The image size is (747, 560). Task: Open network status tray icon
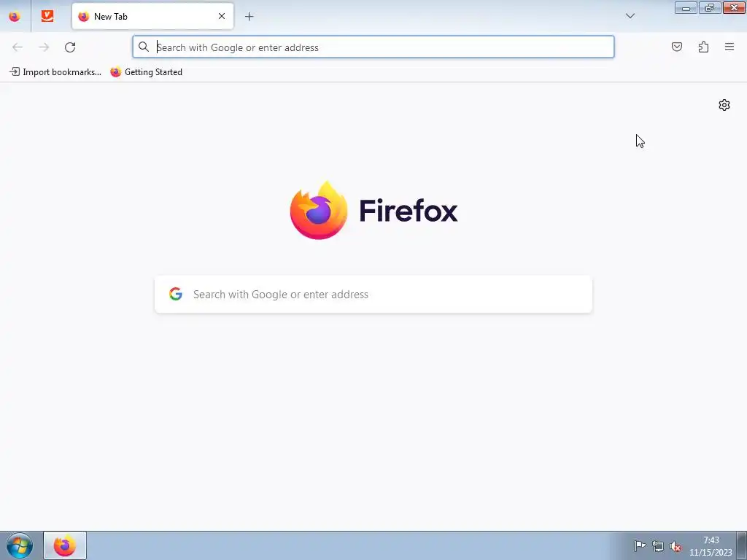click(658, 546)
